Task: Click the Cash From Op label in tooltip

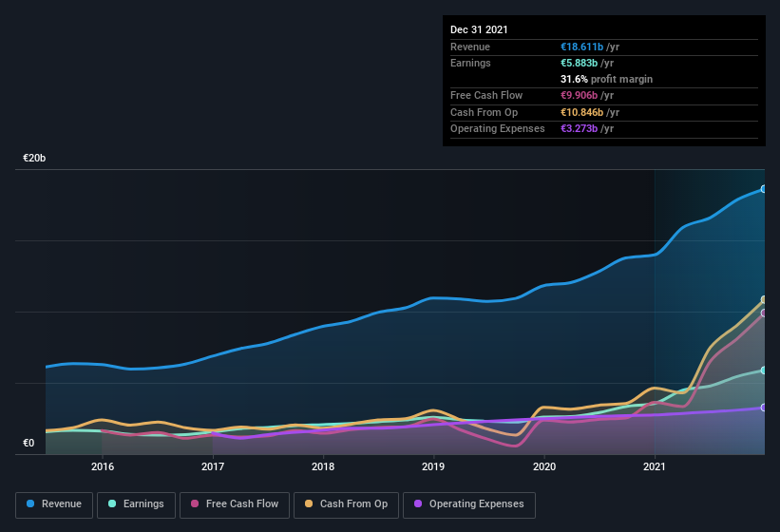Action: (x=484, y=112)
